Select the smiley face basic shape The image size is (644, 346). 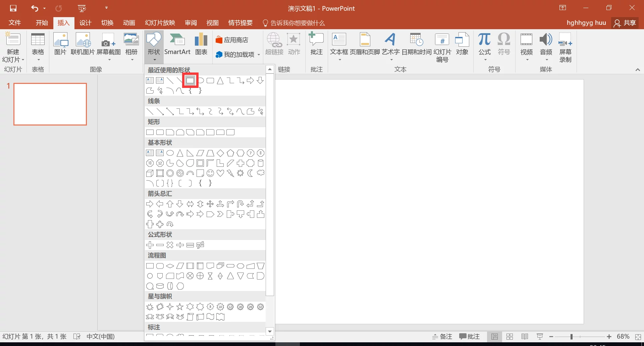click(x=210, y=173)
